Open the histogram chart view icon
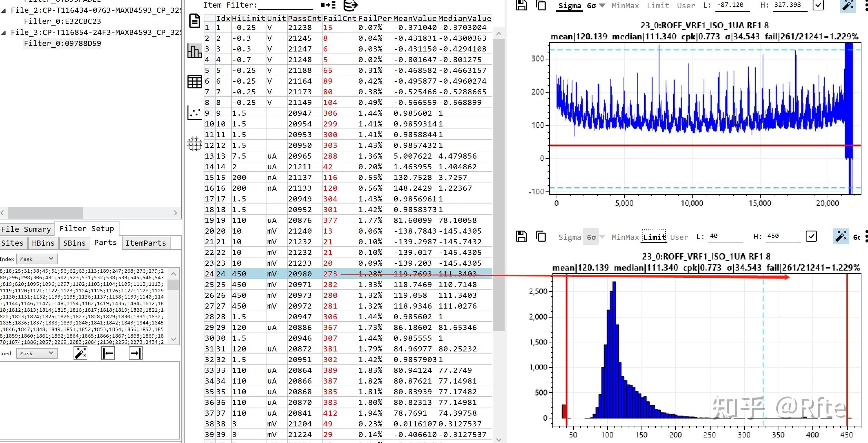This screenshot has height=443, width=868. pyautogui.click(x=194, y=51)
